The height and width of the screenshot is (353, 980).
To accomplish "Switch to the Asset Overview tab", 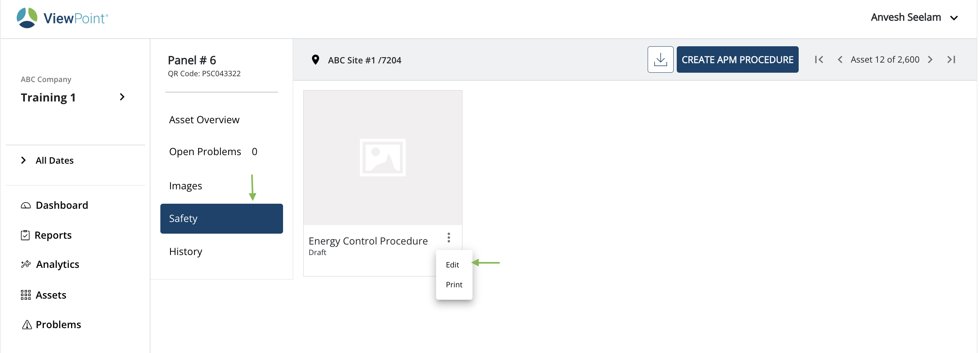I will pos(204,120).
